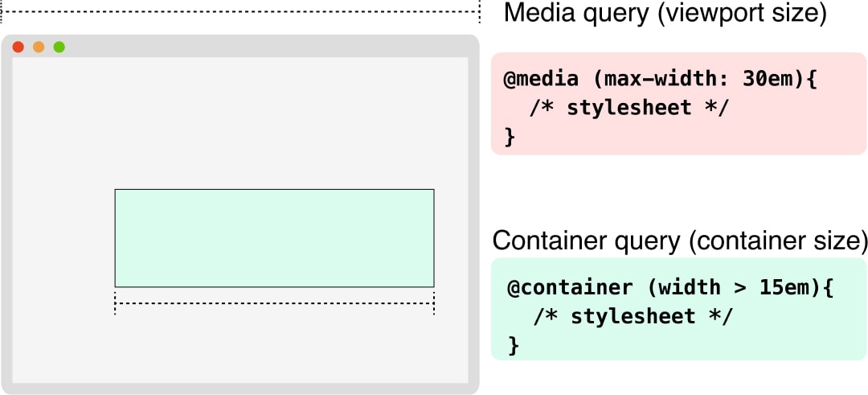
Task: Click the 'Container query (container size)' heading
Action: tap(680, 241)
